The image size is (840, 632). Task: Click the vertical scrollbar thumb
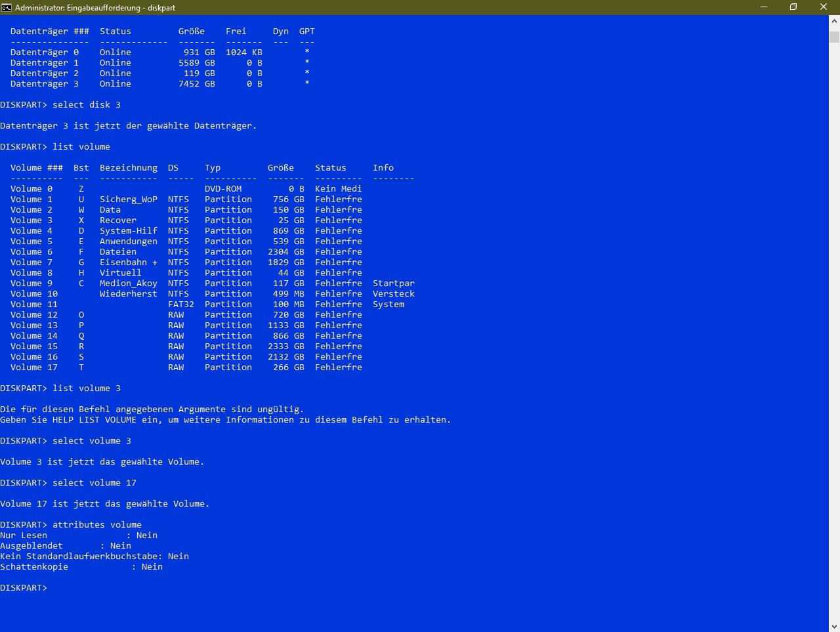click(x=834, y=36)
